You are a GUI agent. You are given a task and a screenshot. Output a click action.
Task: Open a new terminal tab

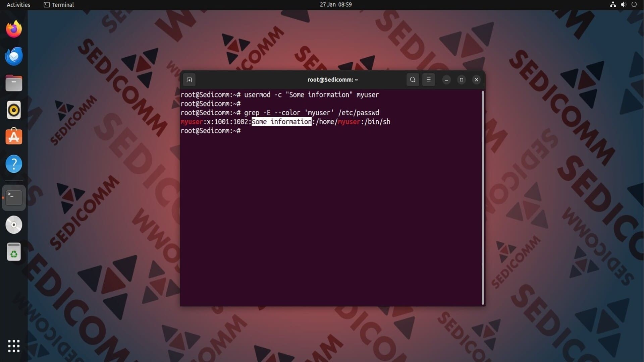pyautogui.click(x=189, y=80)
